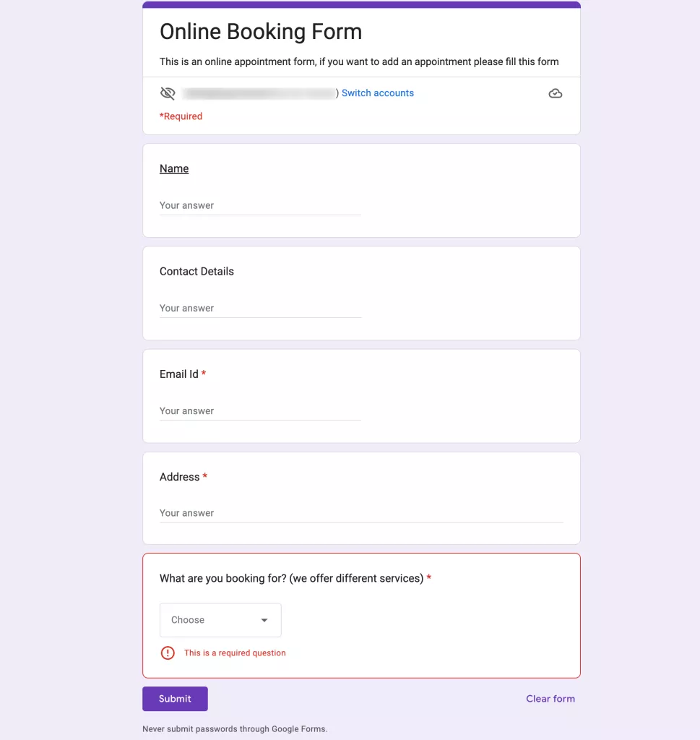This screenshot has height=740, width=700.
Task: Click the hidden email visibility icon
Action: point(168,92)
